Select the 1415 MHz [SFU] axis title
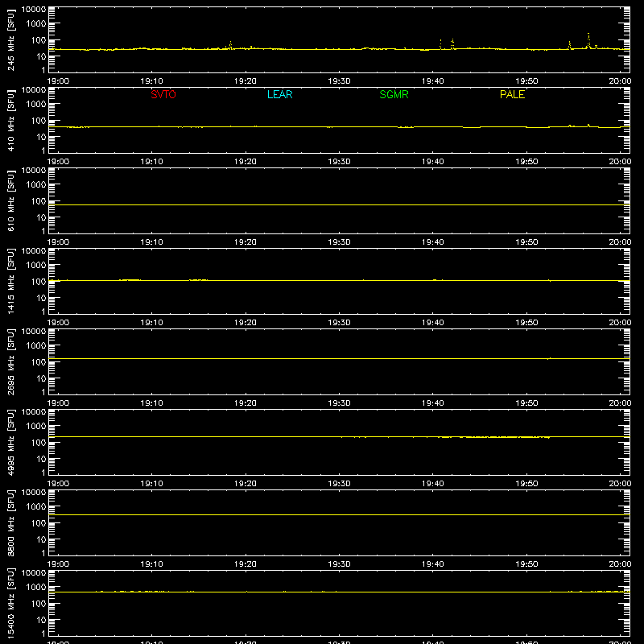 click(x=11, y=281)
